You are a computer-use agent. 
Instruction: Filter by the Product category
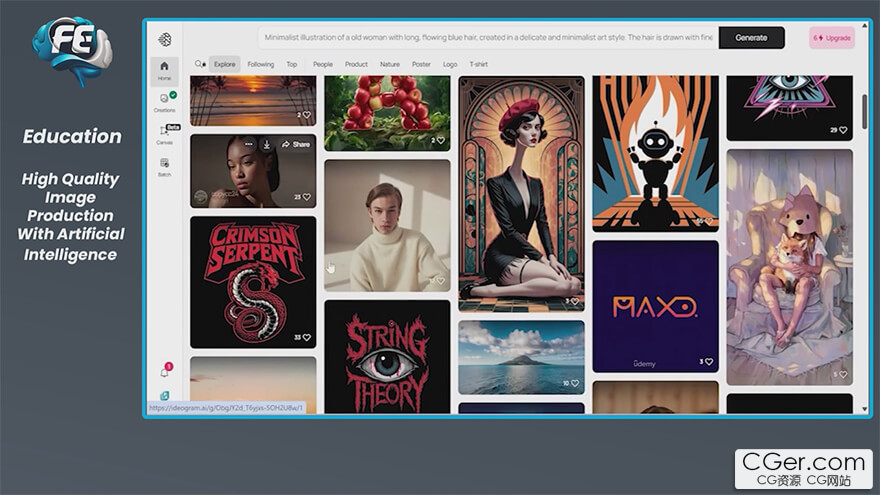coord(356,64)
